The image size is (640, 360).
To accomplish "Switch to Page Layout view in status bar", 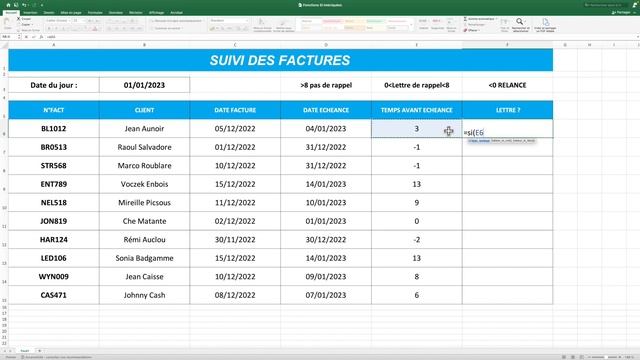I will pos(573,357).
